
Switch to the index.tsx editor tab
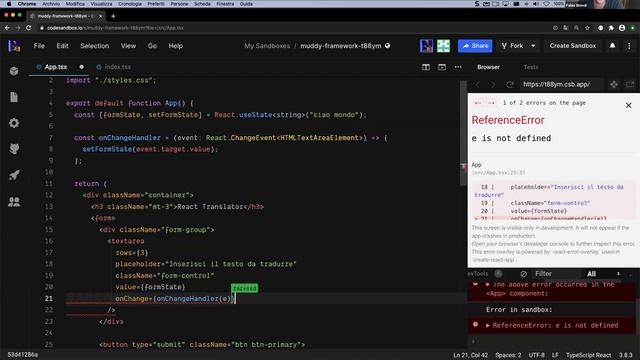click(x=118, y=67)
